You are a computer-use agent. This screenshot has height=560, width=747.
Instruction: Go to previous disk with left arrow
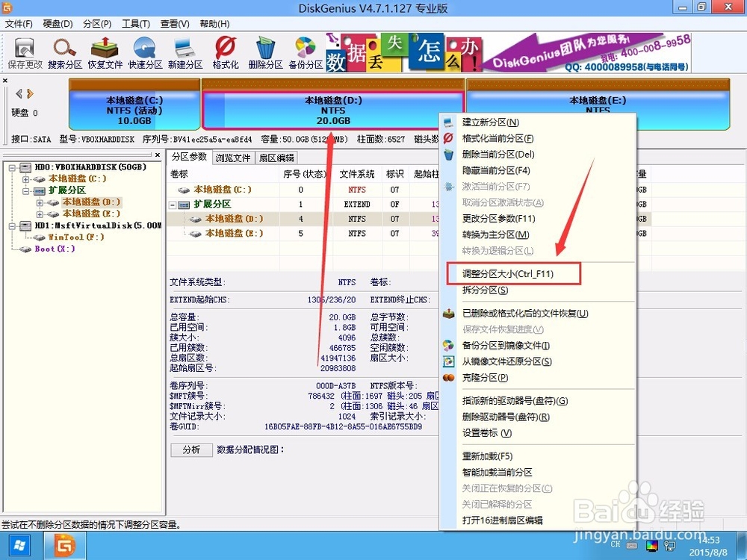(x=19, y=93)
